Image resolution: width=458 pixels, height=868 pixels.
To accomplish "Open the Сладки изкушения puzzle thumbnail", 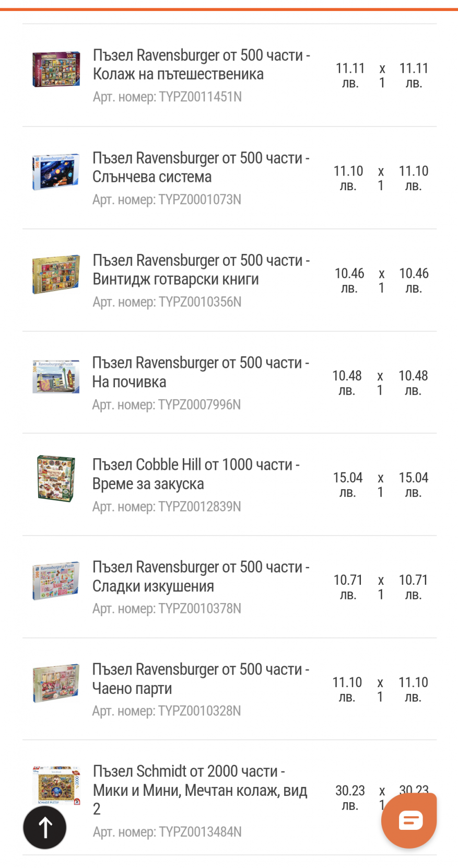I will point(56,581).
